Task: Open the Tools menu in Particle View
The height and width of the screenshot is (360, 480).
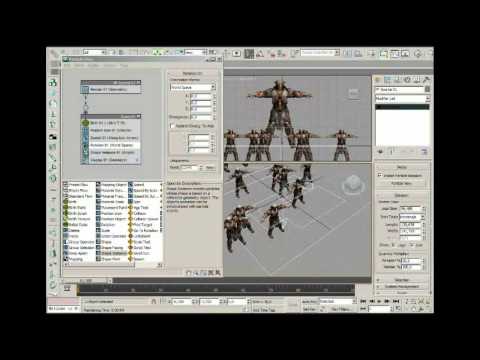Action: tap(124, 66)
